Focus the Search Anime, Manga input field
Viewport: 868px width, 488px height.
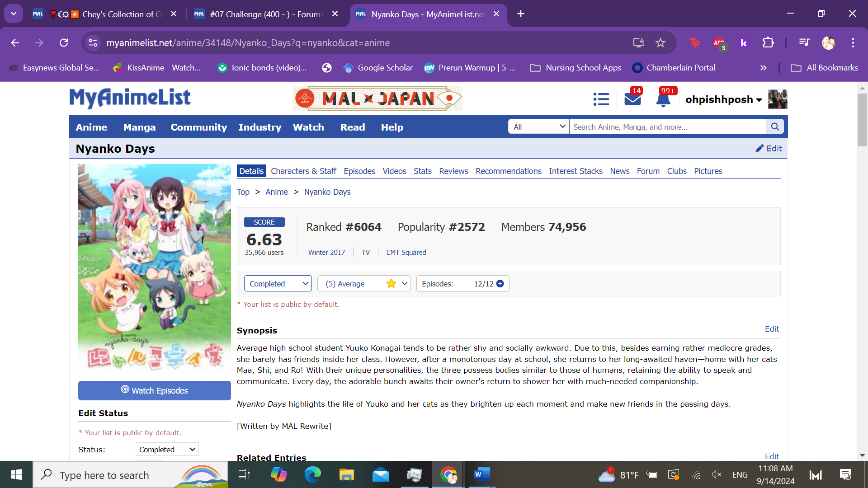tap(667, 127)
